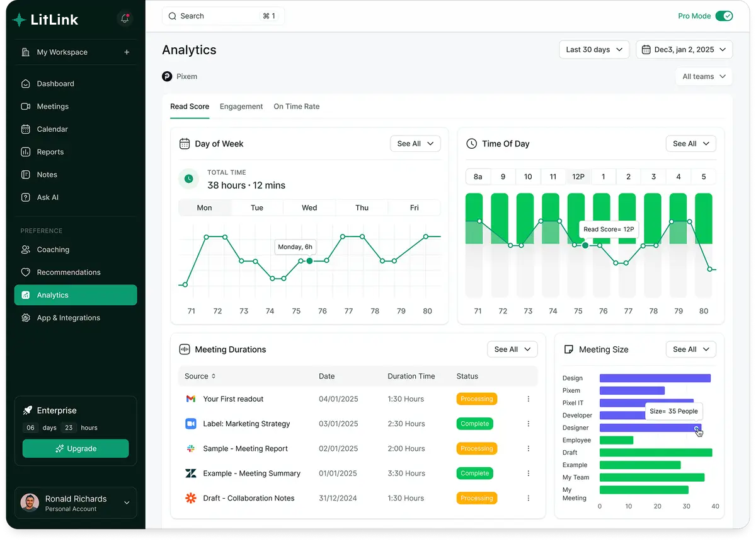Click the Upgrade button
This screenshot has height=541, width=756.
click(x=76, y=448)
